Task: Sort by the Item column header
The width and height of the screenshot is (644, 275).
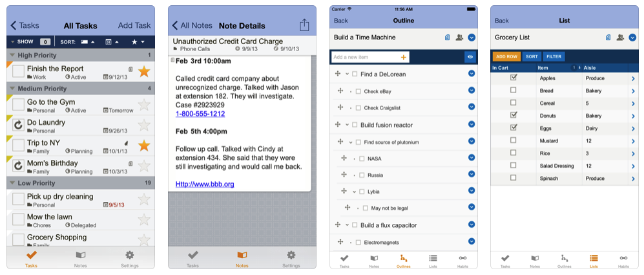Action: (543, 68)
